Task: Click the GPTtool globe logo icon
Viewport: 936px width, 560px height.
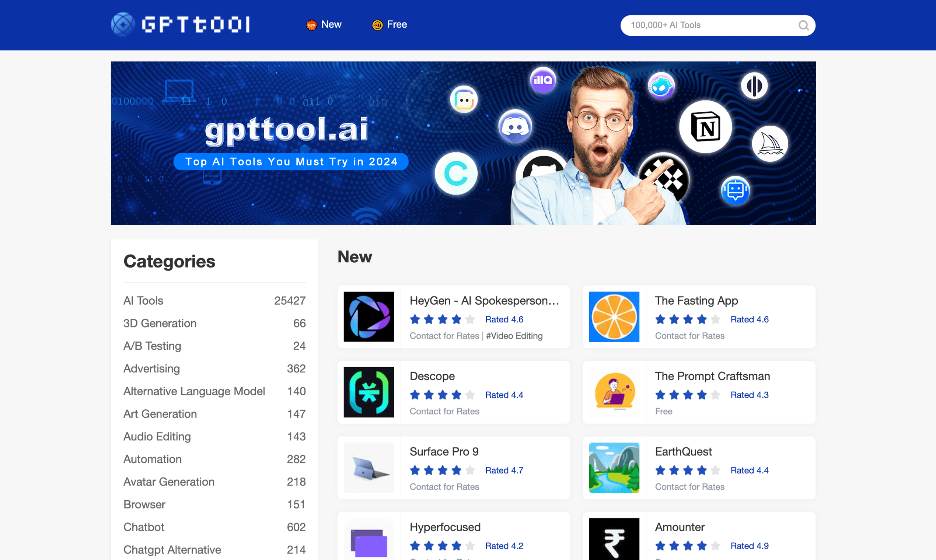Action: click(123, 25)
